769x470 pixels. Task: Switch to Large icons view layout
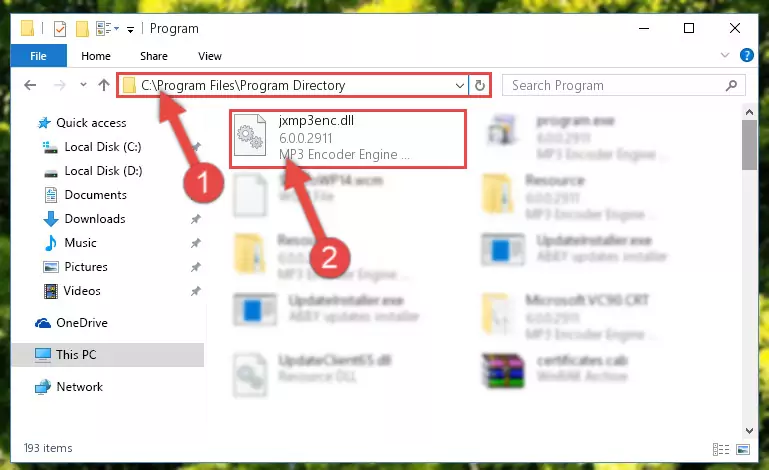(743, 449)
